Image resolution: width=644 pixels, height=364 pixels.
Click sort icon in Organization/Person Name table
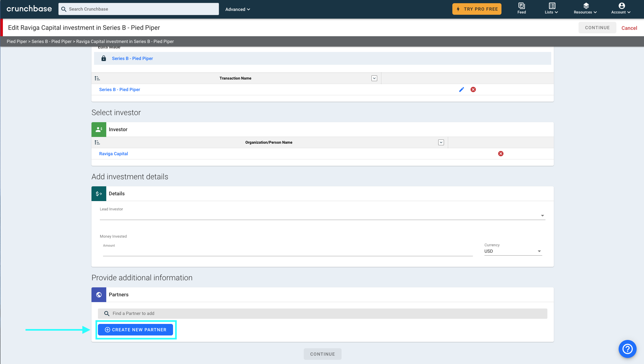[97, 142]
